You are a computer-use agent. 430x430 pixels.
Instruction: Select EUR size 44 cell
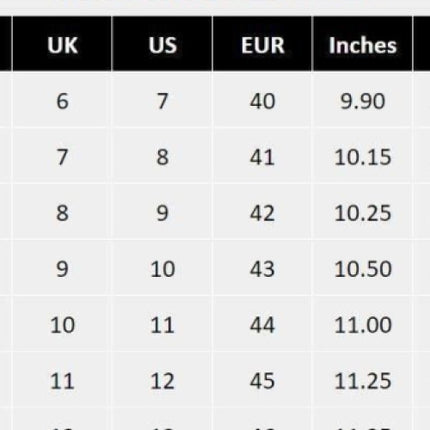262,325
